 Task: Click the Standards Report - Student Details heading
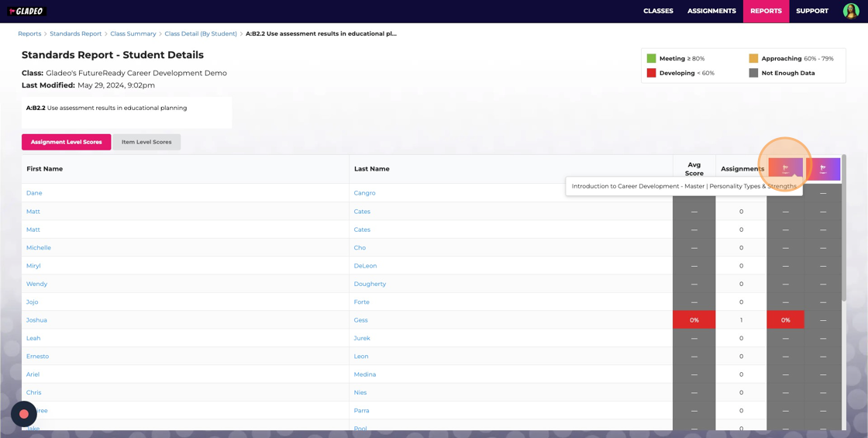[x=113, y=55]
